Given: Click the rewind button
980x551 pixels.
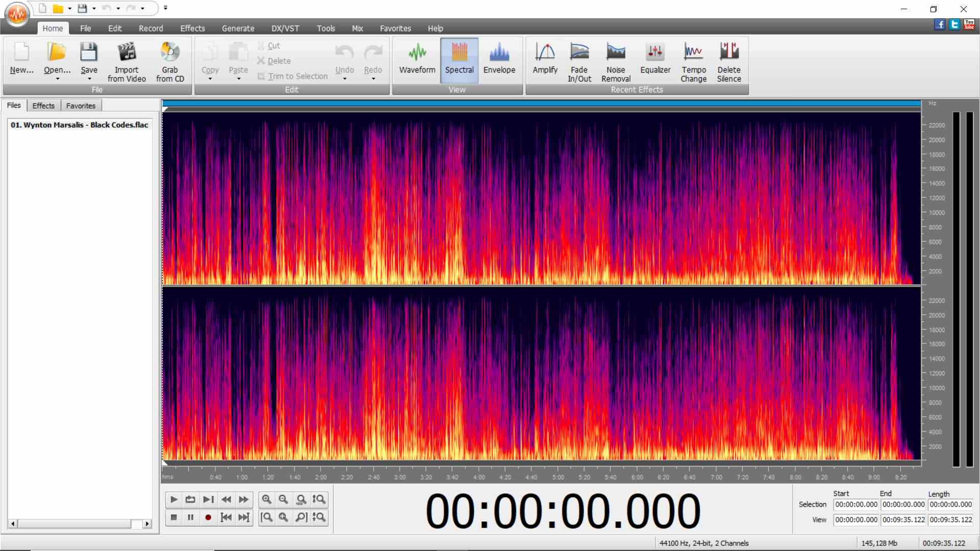Looking at the screenshot, I should point(226,499).
